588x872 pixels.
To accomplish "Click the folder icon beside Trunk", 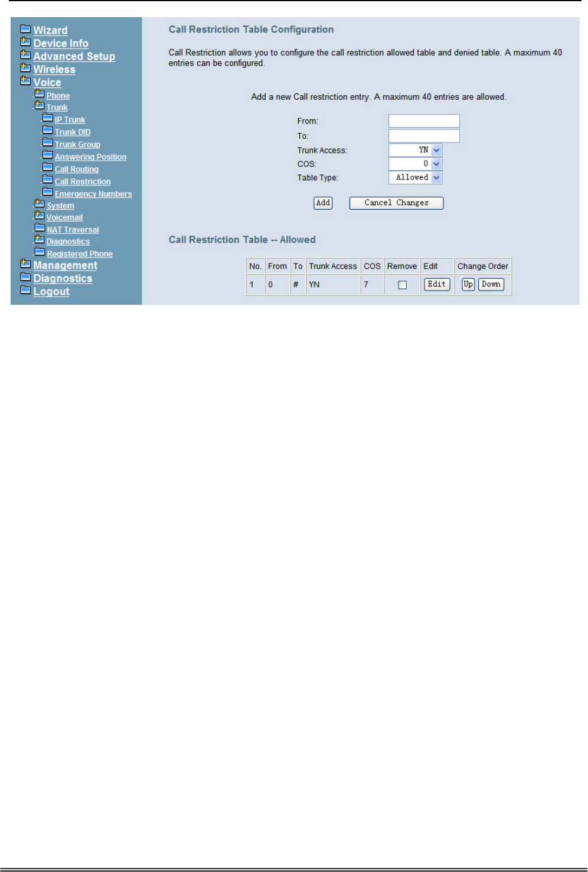I will [x=40, y=105].
